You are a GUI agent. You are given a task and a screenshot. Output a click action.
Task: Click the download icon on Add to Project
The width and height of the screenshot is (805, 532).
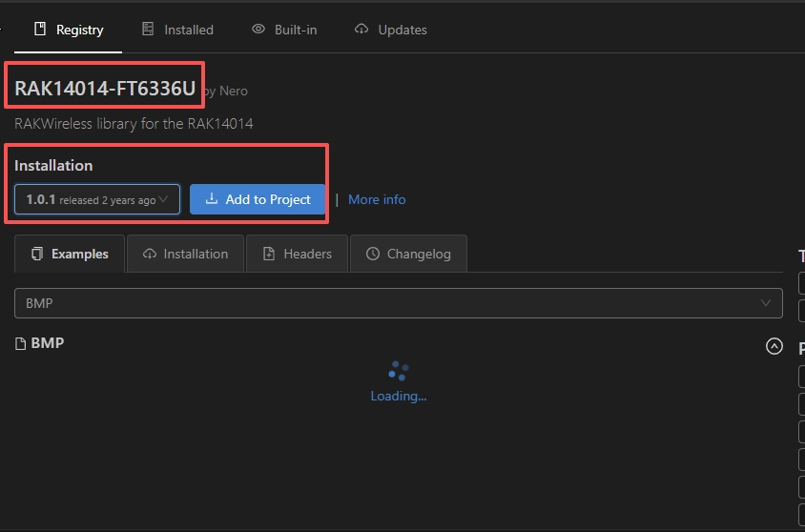coord(212,198)
